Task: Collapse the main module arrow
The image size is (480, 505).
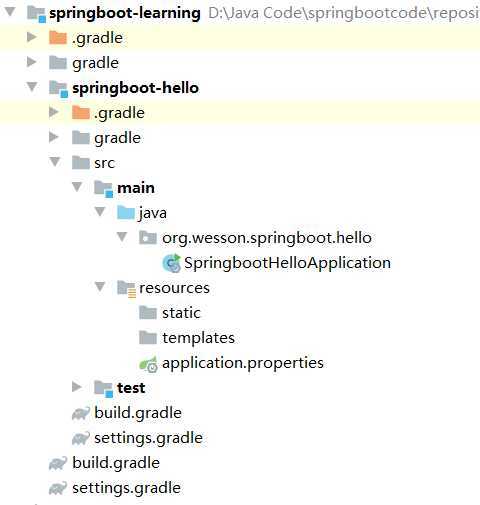Action: [x=77, y=187]
